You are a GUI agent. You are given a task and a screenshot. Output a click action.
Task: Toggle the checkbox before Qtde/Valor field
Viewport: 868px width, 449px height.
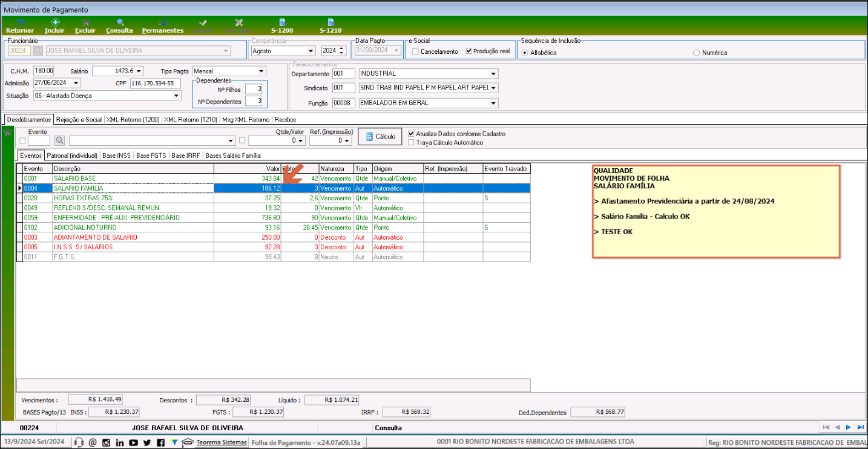[x=243, y=141]
